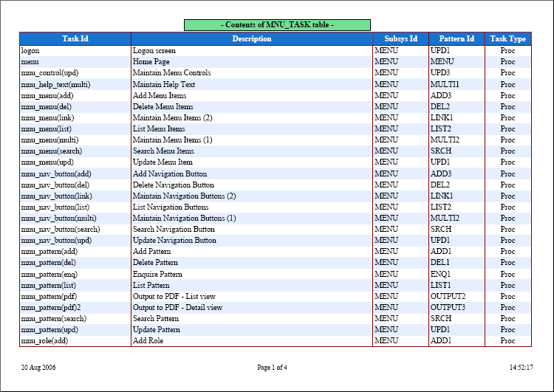
Task: Select the 'Maintain Help Text' description
Action: click(164, 84)
